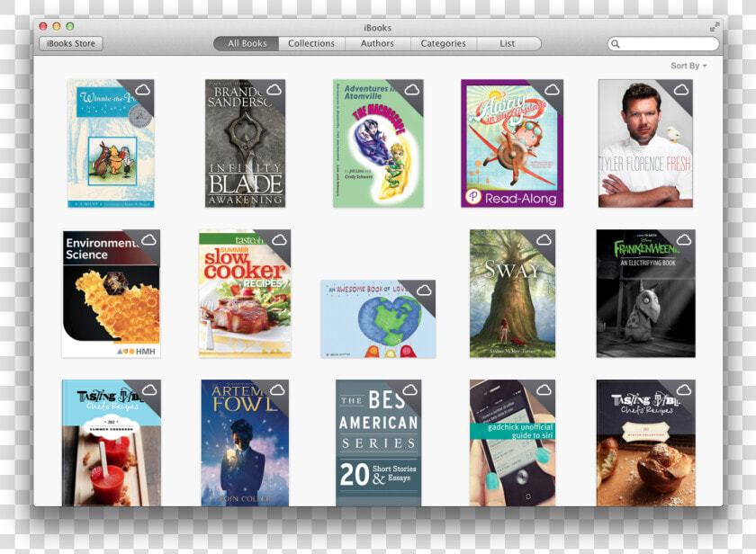Open Tasting Table winter collection cover
The image size is (756, 554).
[645, 442]
